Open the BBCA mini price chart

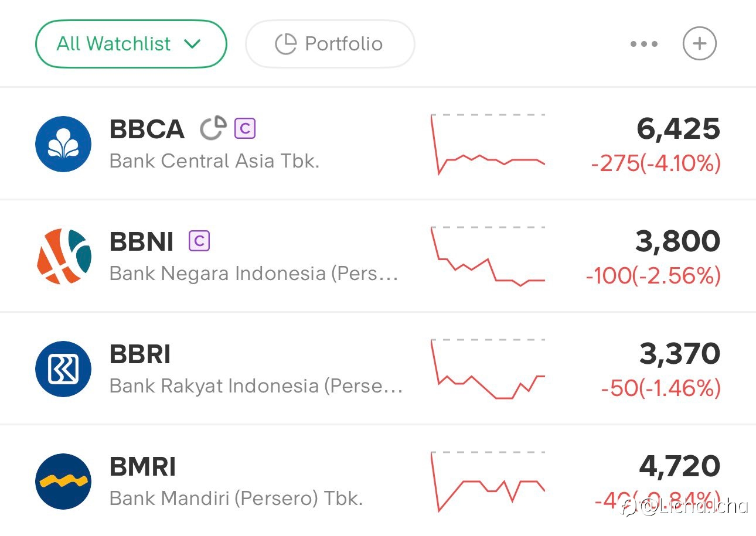point(488,144)
